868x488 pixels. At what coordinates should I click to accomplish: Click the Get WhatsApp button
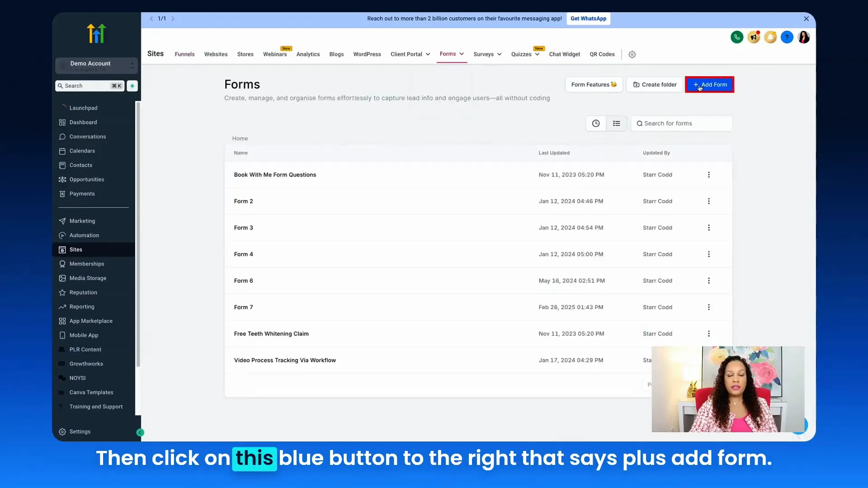click(588, 19)
